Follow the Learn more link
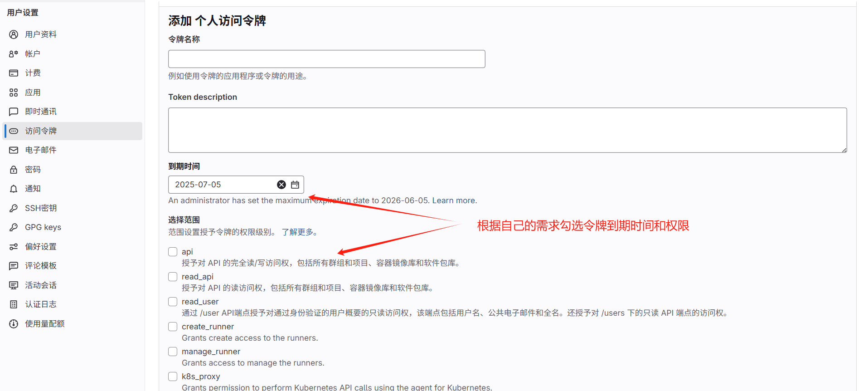Viewport: 868px width, 391px height. 453,200
